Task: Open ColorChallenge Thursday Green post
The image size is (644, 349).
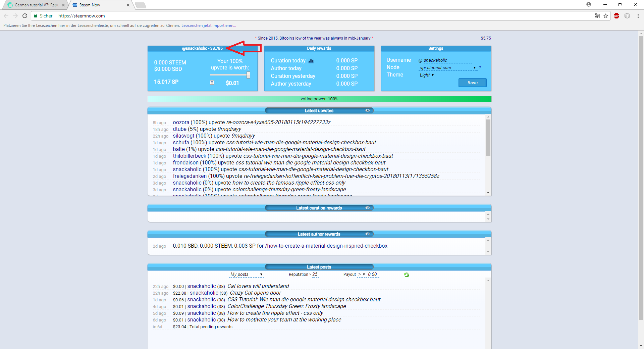Action: [x=286, y=306]
